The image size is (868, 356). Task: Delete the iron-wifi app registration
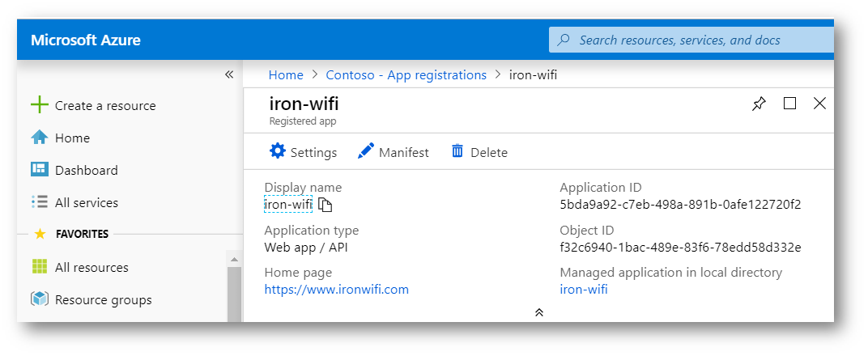point(479,151)
